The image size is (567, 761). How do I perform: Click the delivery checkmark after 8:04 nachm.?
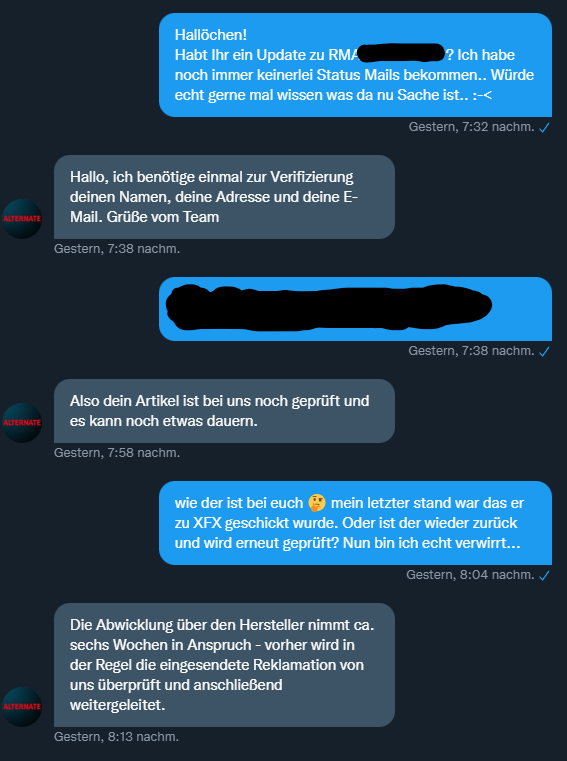[x=544, y=576]
